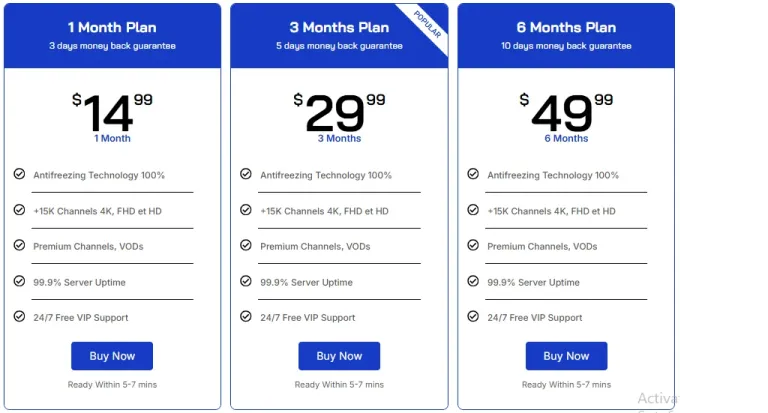
Task: Click VIP Support checkmark in 6 Months Plan
Action: coord(473,316)
